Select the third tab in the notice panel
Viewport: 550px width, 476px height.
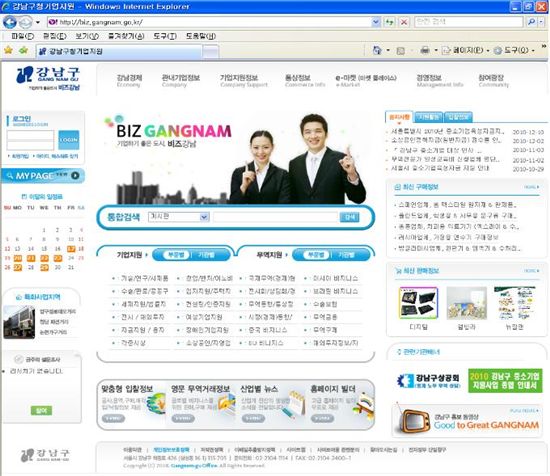click(x=458, y=117)
